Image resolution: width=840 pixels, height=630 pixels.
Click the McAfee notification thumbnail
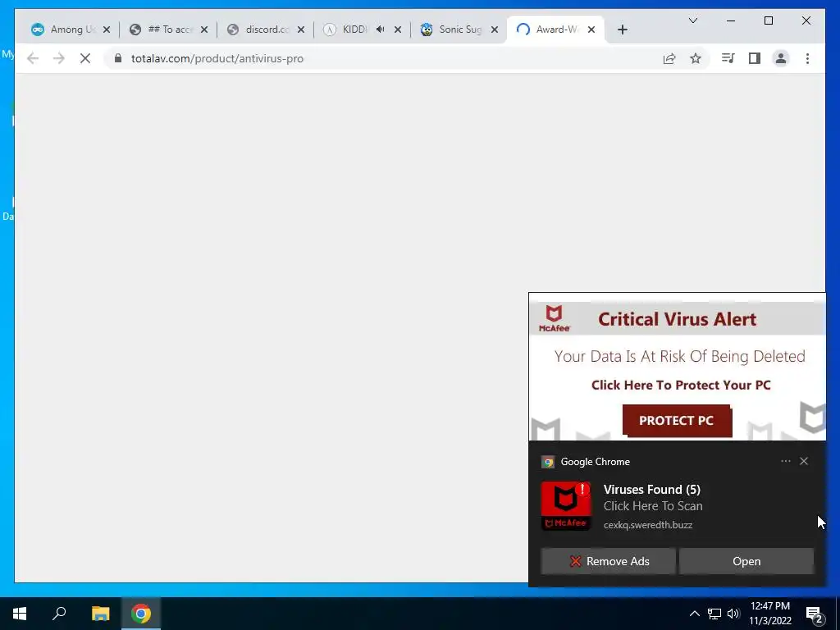click(566, 505)
